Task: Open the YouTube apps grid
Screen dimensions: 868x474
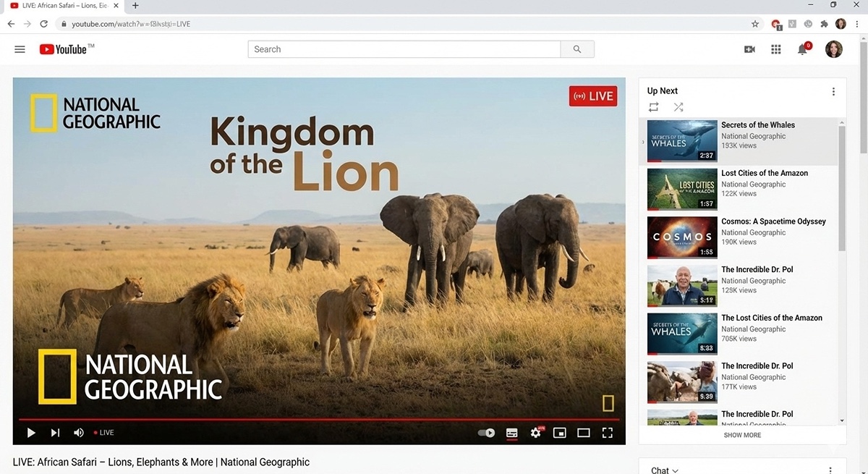Action: 776,49
